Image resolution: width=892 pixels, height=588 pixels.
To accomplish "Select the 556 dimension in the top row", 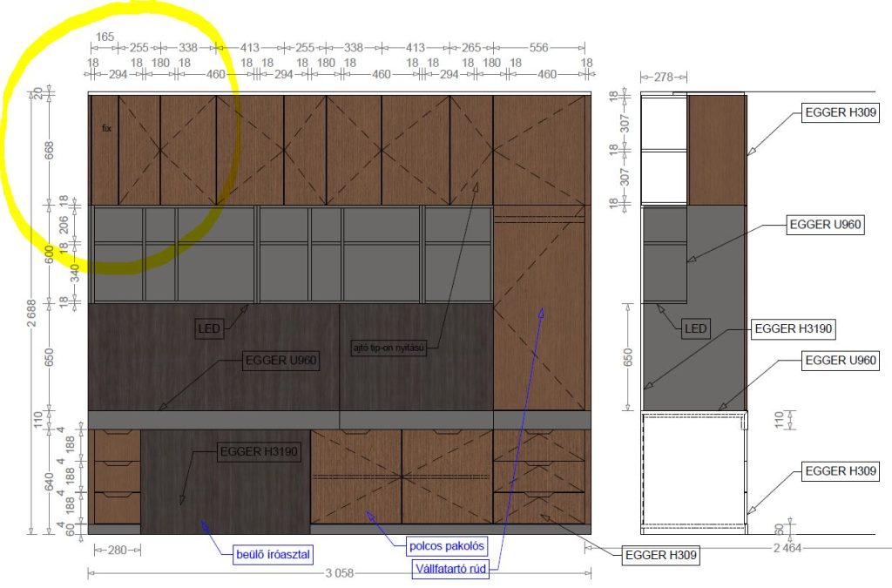I will pos(538,48).
